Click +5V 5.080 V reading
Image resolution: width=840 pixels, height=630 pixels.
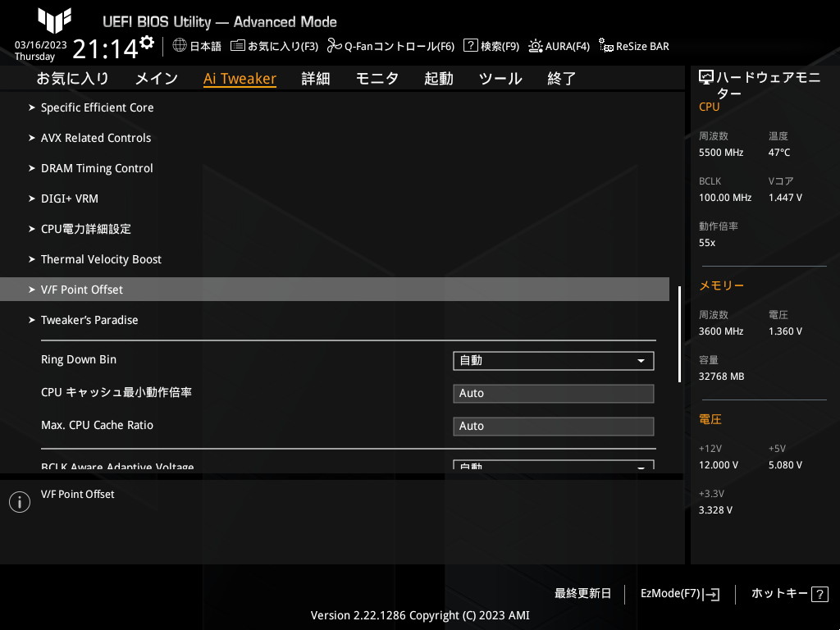pos(785,465)
